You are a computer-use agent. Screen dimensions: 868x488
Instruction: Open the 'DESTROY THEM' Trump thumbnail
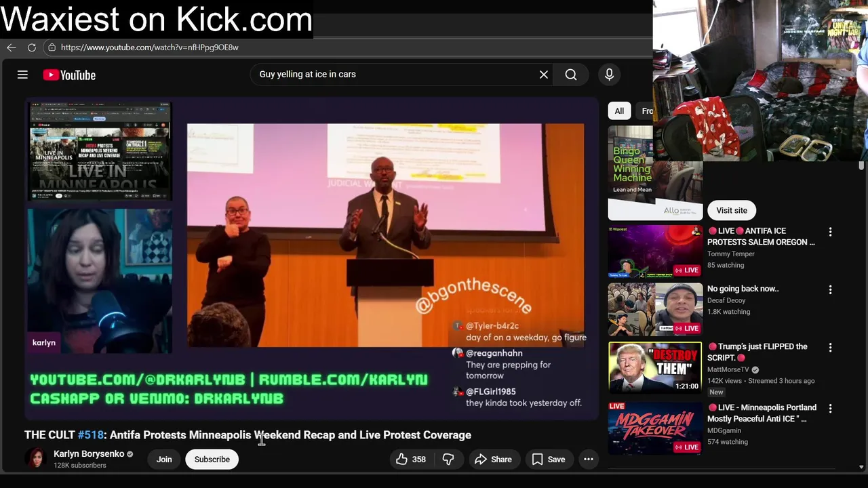coord(655,367)
